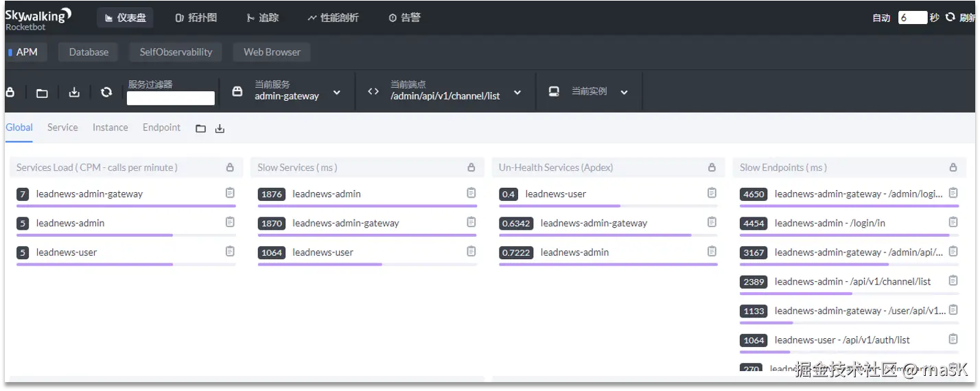The height and width of the screenshot is (391, 980).
Task: Select the Database dashboard tab
Action: (x=89, y=52)
